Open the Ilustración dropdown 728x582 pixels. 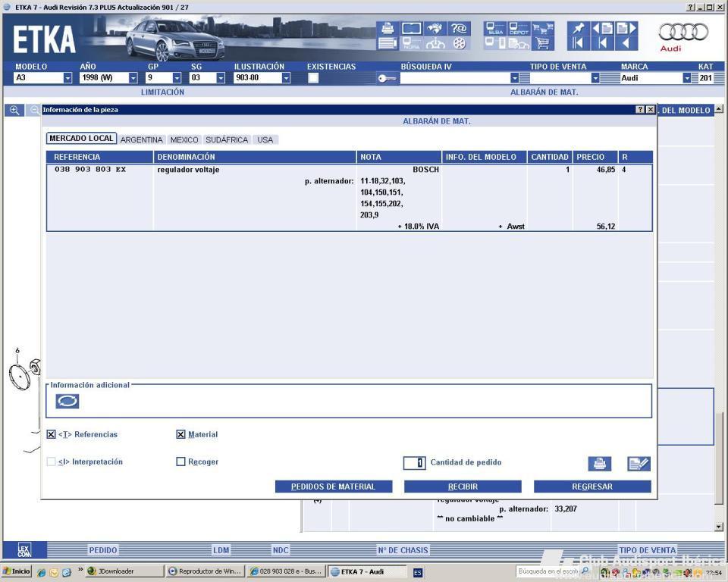point(286,78)
